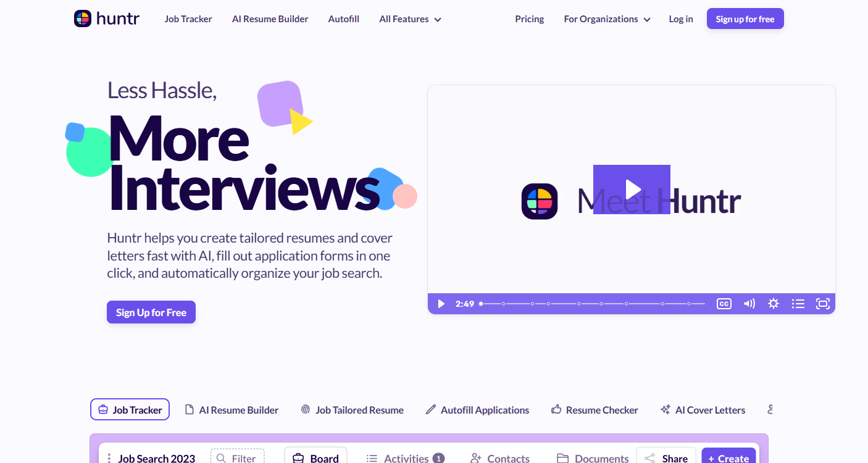Click the small play icon in the video bar

(x=441, y=304)
